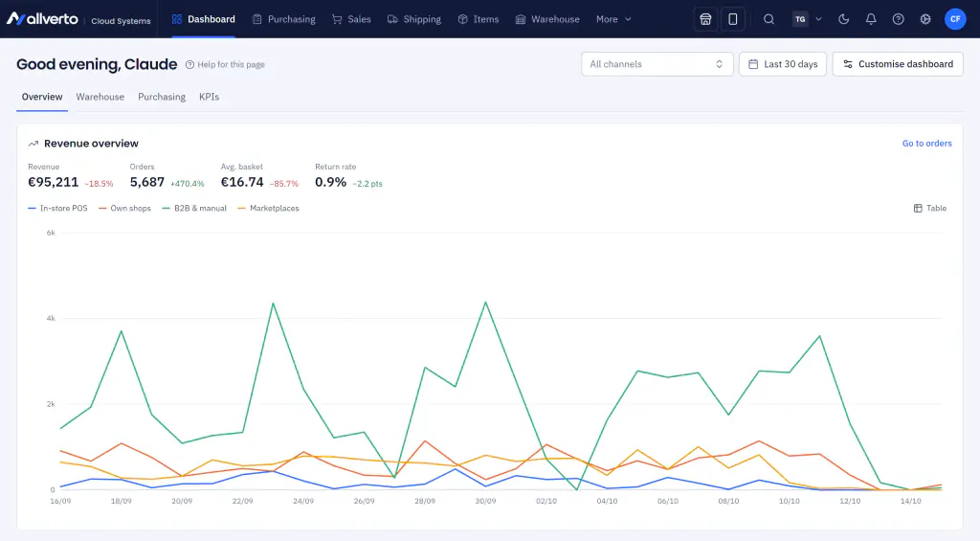This screenshot has height=541, width=980.
Task: Click Customise dashboard button
Action: (x=898, y=64)
